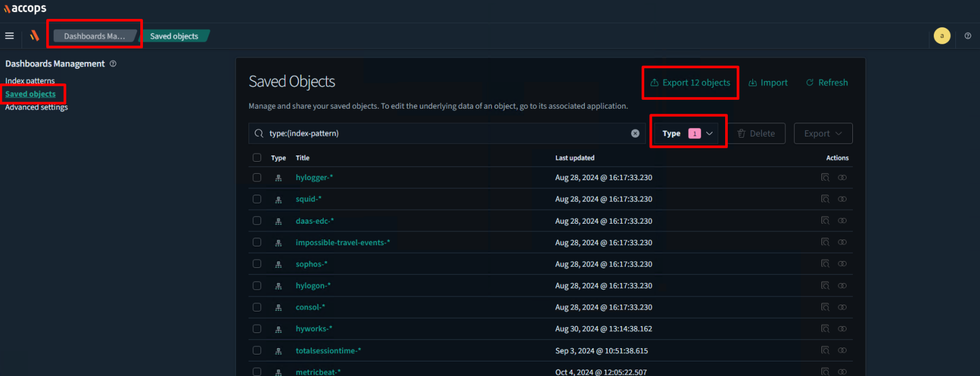980x376 pixels.
Task: Clear the search query with X icon
Action: [635, 133]
